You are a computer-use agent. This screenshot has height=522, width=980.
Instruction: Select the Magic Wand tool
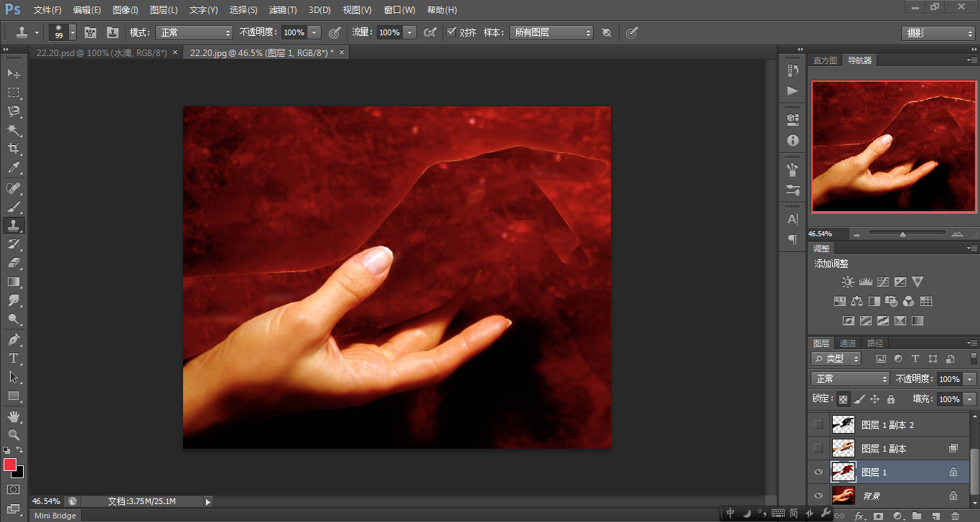[14, 130]
